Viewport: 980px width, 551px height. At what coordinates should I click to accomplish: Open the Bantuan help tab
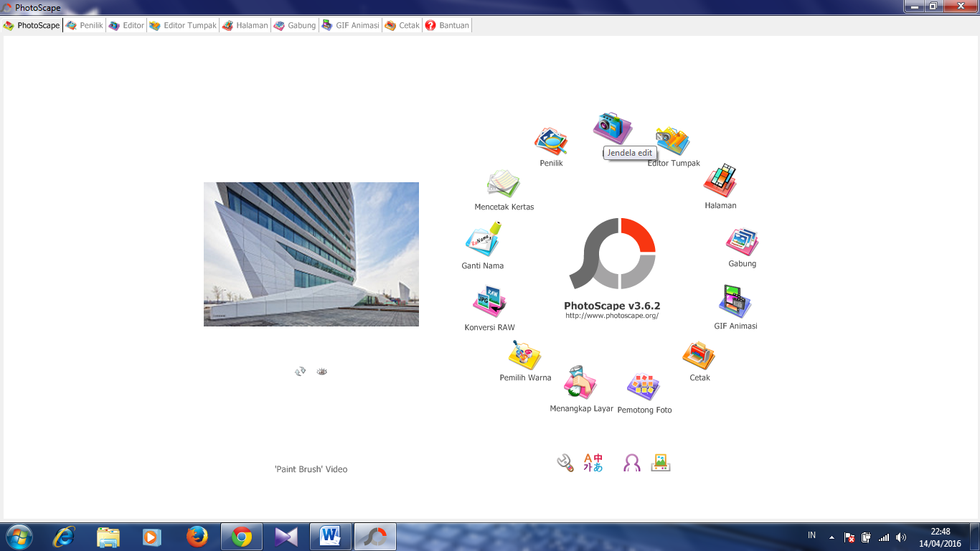(447, 25)
